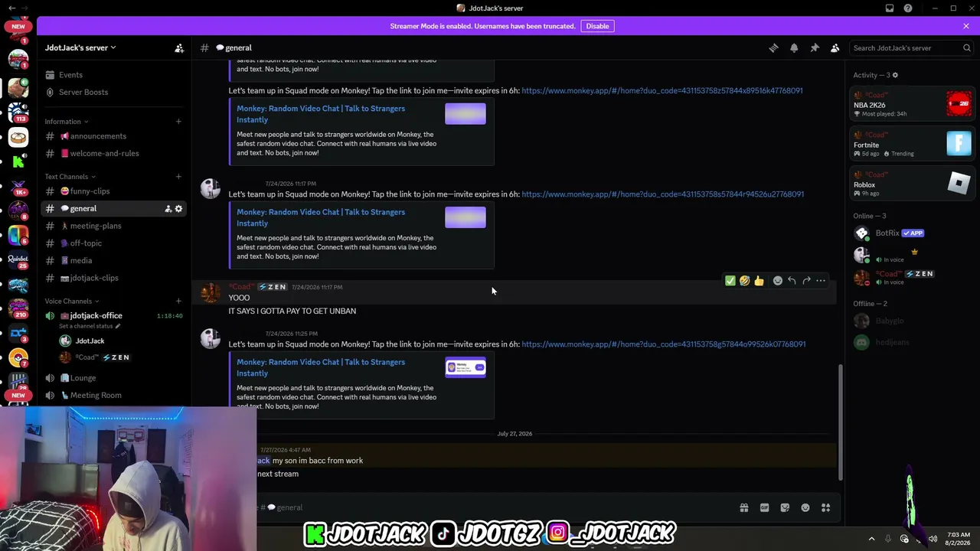
Task: React with laughing emoji
Action: pos(745,281)
